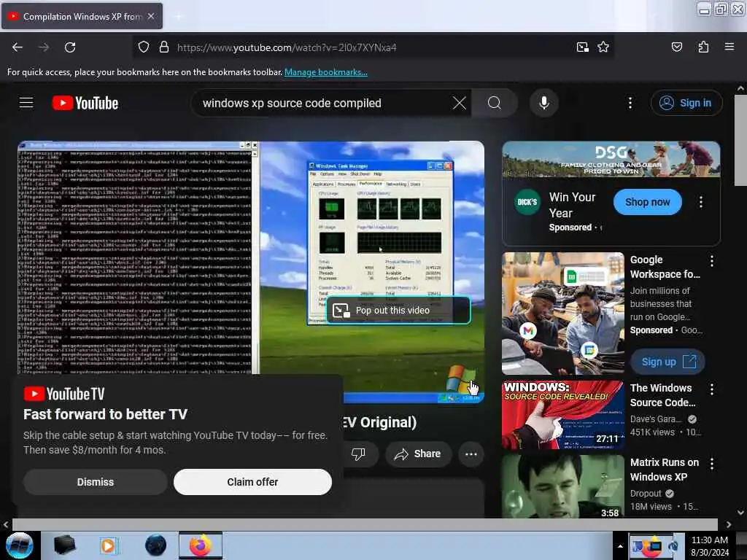747x560 pixels.
Task: Run the search with the magnifier button
Action: [495, 103]
